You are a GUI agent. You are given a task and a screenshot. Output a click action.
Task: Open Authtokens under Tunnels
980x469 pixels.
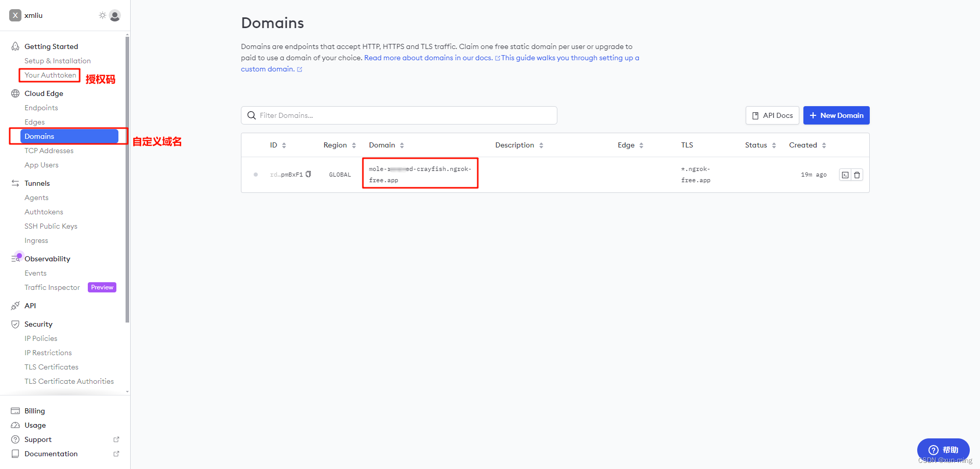(x=44, y=212)
